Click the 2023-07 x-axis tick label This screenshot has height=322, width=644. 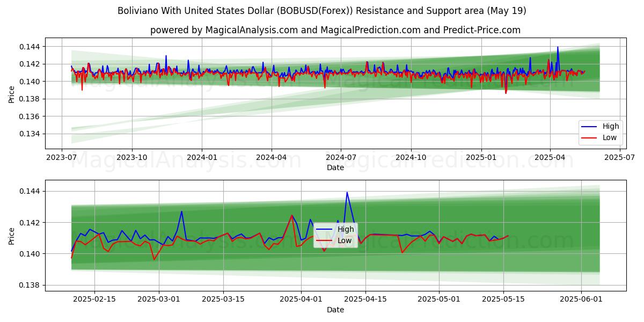click(62, 157)
